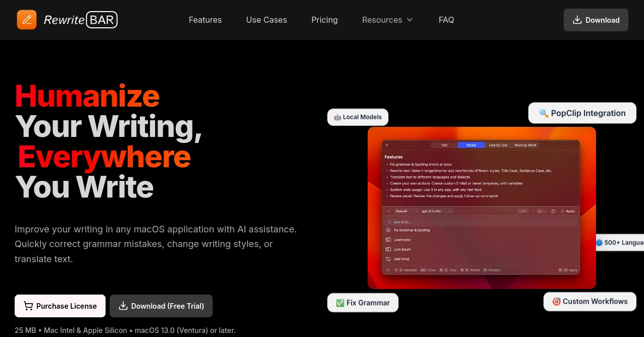Click the Purchase License button
644x337 pixels.
pos(60,306)
